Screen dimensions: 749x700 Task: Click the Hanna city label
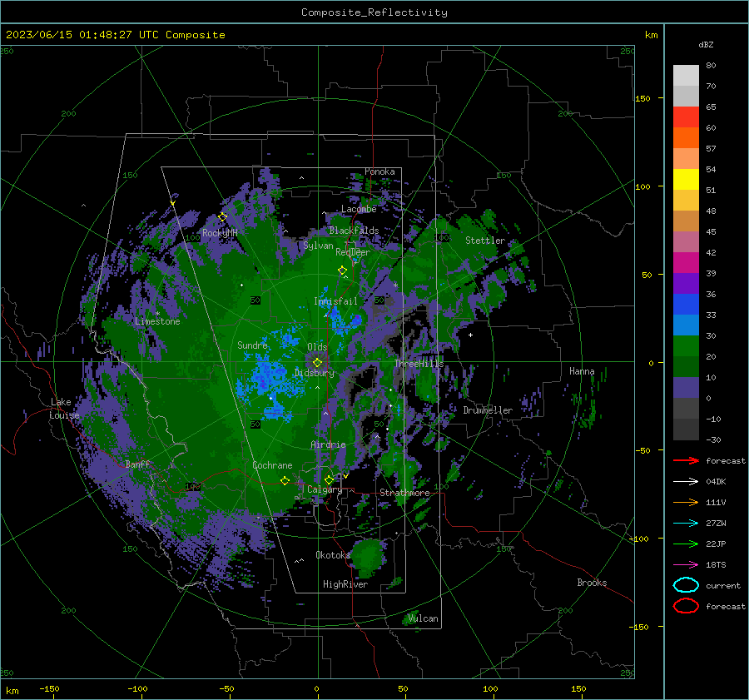(x=582, y=371)
